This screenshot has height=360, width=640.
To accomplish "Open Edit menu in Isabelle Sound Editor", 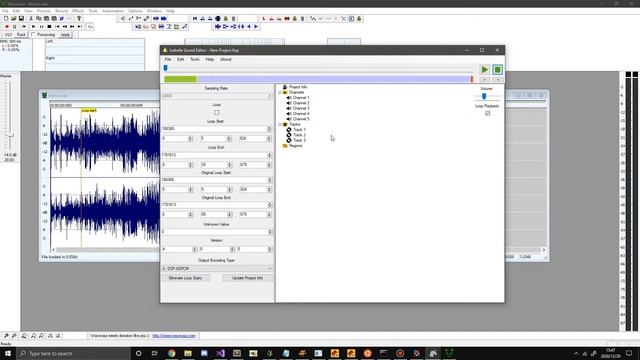I will [x=180, y=60].
